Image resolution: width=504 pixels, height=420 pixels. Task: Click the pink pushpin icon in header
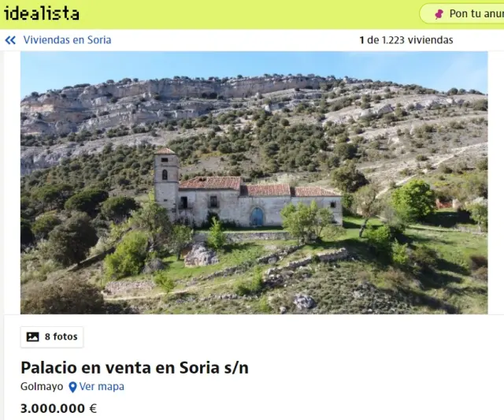pos(439,14)
